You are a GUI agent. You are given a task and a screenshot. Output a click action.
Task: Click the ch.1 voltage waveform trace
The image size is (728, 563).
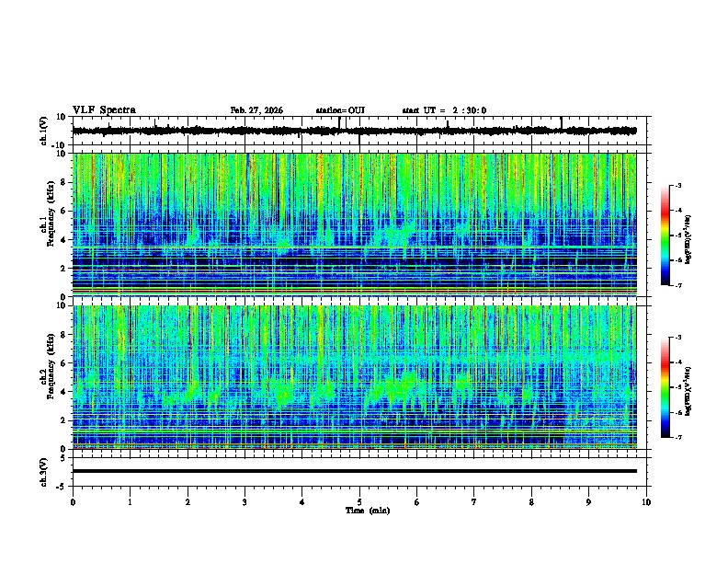354,131
